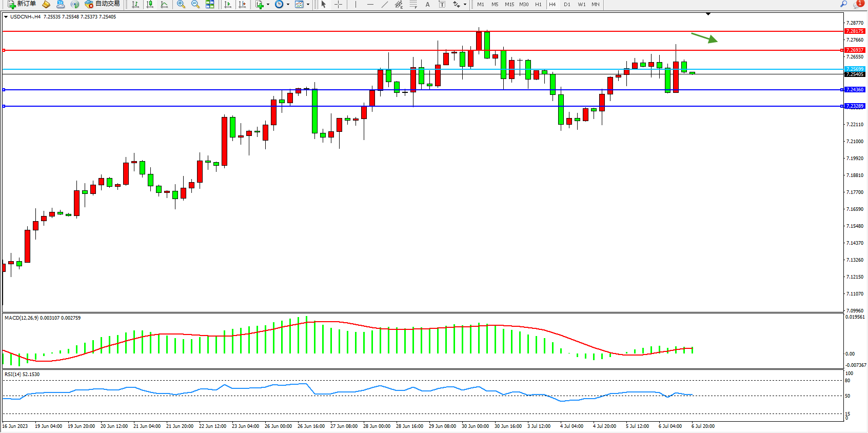Screen dimensions: 868x433
Task: Open the search magnifier at top right
Action: pyautogui.click(x=843, y=4)
